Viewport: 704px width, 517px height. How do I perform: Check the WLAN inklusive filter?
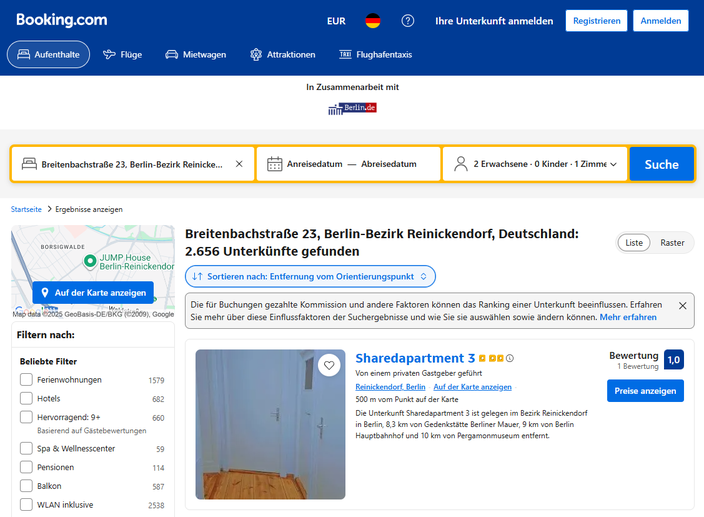pyautogui.click(x=26, y=505)
